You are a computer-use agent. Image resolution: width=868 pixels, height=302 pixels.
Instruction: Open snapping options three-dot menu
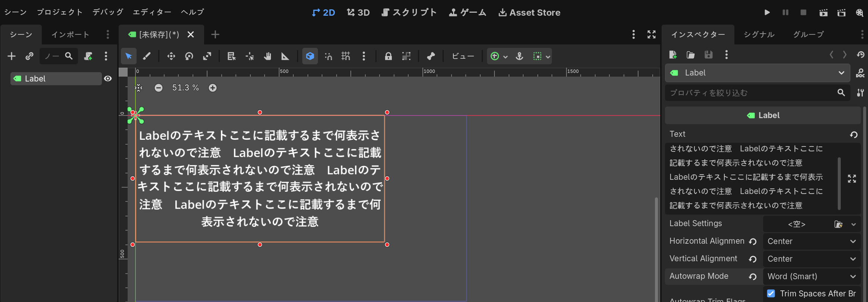click(x=364, y=56)
